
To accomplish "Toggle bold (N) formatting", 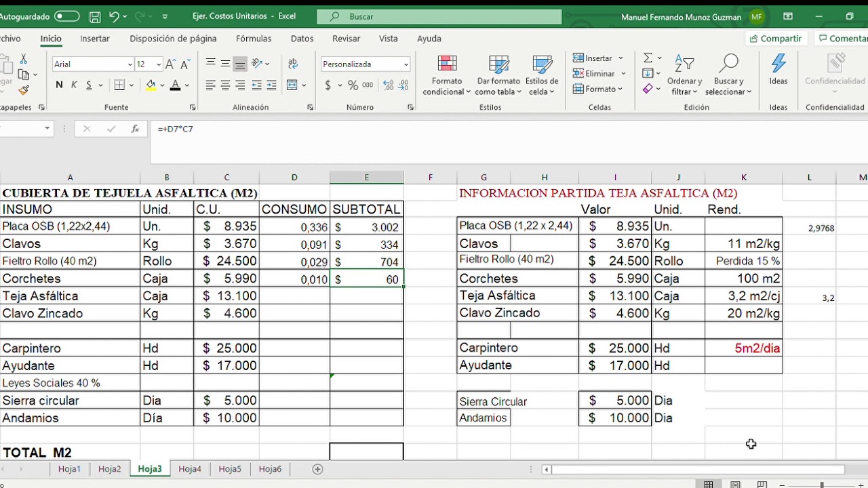I will [59, 85].
